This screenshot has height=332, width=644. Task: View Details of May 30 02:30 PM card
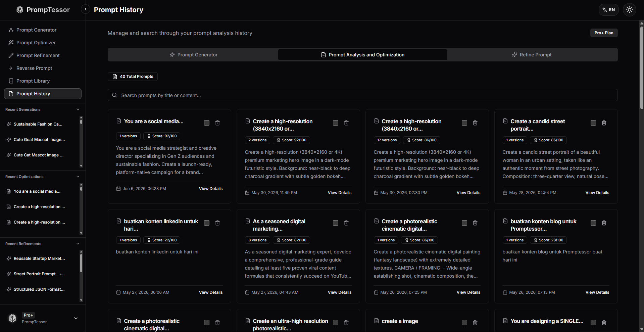coord(468,193)
